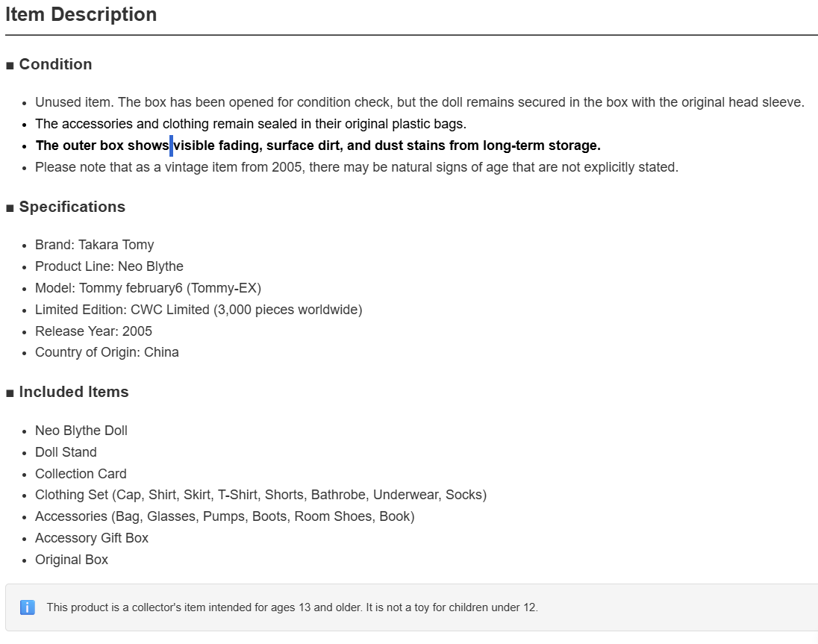The height and width of the screenshot is (644, 818).
Task: Click 'Doll Stand' list item
Action: click(x=66, y=453)
